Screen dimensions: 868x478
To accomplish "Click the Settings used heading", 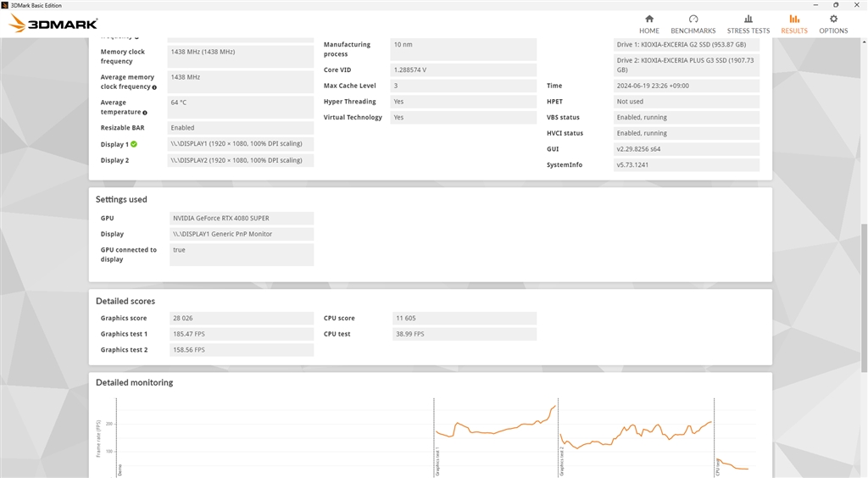I will (121, 199).
